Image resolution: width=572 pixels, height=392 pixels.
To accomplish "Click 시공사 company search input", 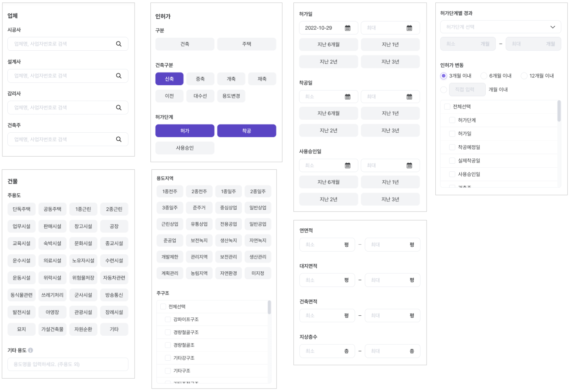I will click(68, 44).
